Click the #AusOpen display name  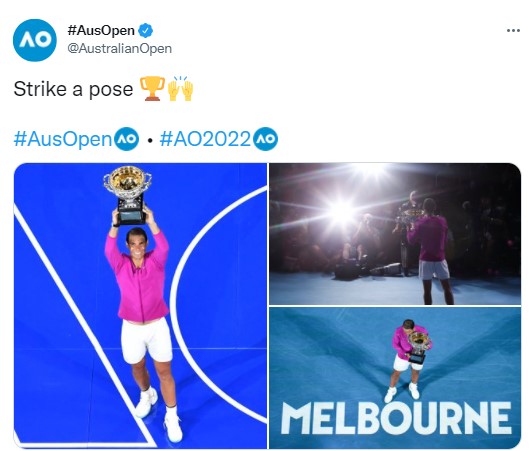tap(101, 31)
